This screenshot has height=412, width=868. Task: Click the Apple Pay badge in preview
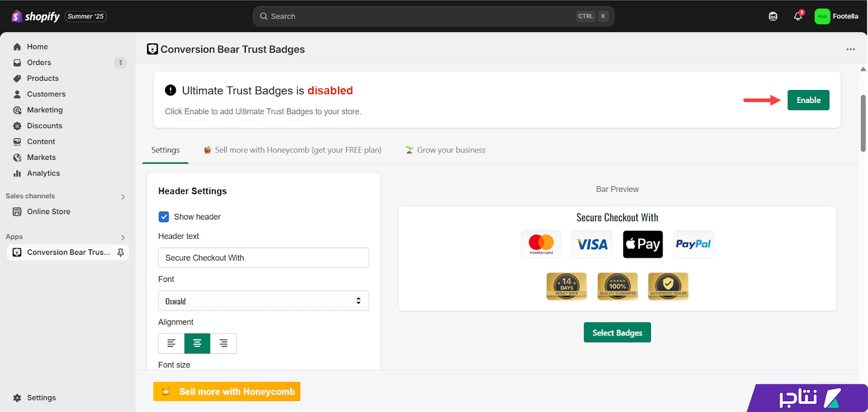coord(643,244)
